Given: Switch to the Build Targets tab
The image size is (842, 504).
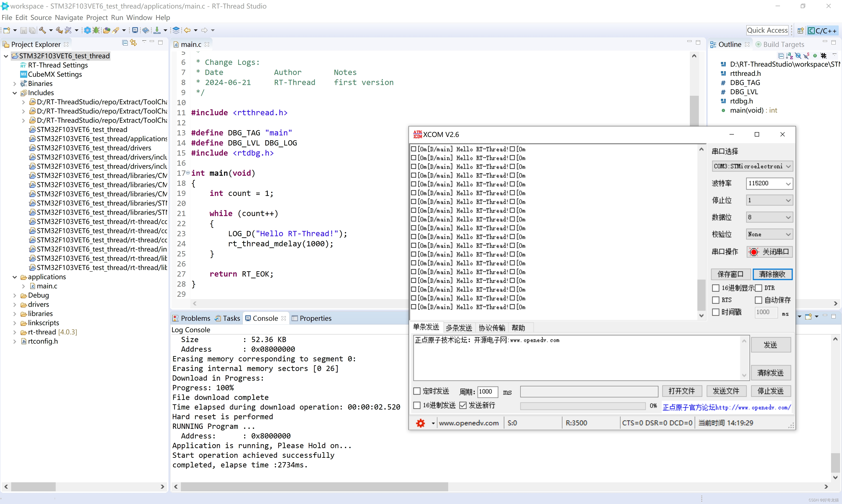Looking at the screenshot, I should pos(780,44).
